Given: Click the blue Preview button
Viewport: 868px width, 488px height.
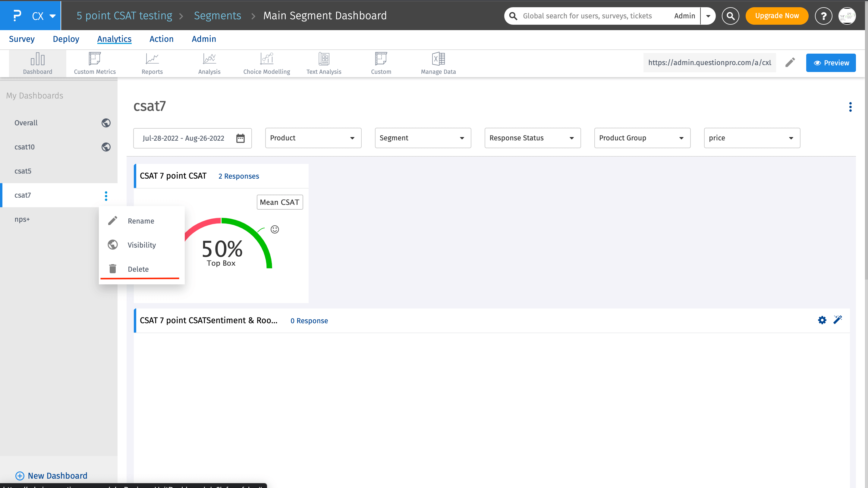Looking at the screenshot, I should [831, 63].
